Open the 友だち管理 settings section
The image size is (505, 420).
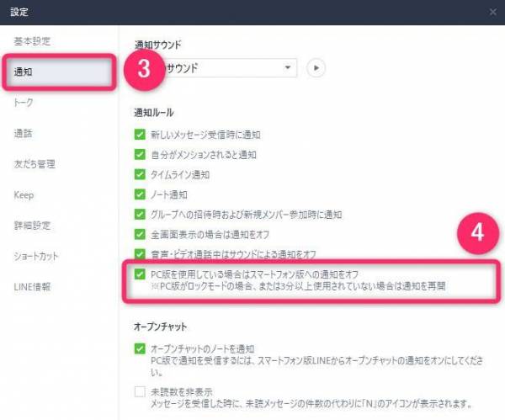35,164
